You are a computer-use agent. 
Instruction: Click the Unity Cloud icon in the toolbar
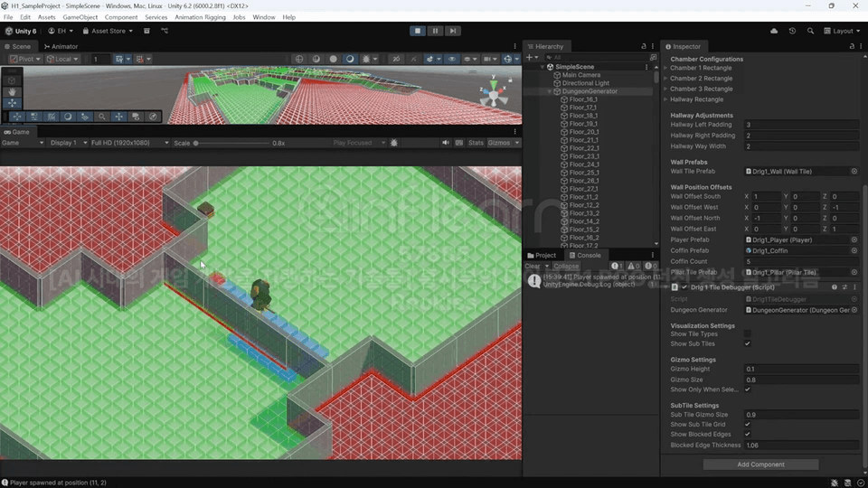[774, 31]
